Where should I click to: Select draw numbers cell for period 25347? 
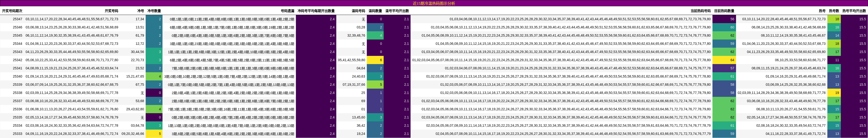point(72,19)
